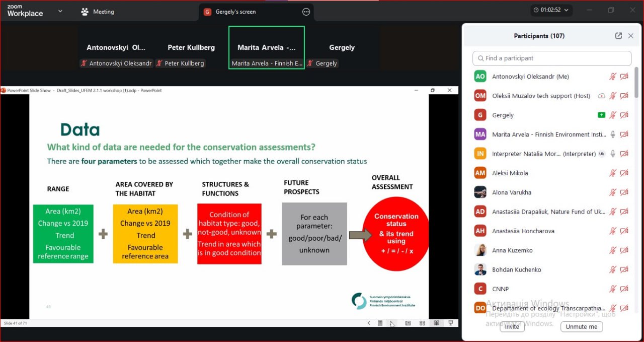Screen dimensions: 644x342
Task: Click Oleksii Muzalov muted microphone icon
Action: tap(613, 96)
